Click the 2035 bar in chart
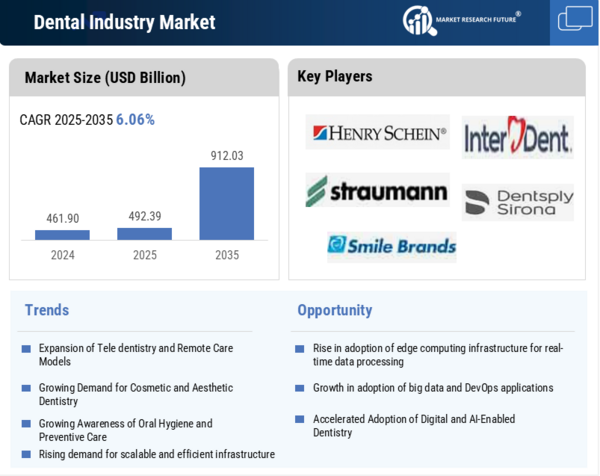Screen dimensions: 600x476 [x=227, y=203]
